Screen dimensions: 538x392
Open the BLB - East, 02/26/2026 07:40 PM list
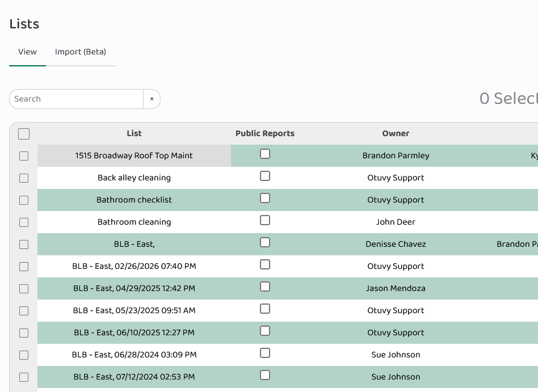[x=134, y=266]
